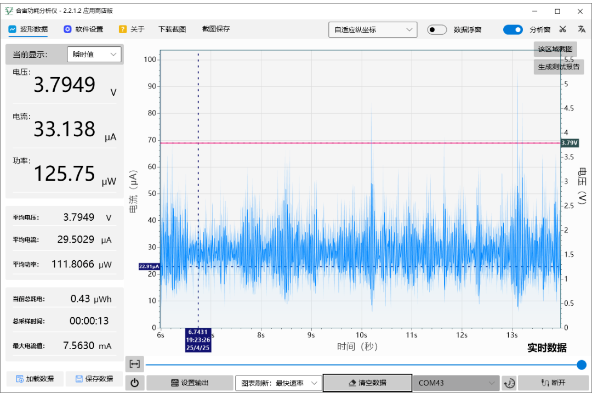Viewport: 595px width, 398px height.
Task: Click the fit-width range icon beside slider
Action: [x=135, y=364]
